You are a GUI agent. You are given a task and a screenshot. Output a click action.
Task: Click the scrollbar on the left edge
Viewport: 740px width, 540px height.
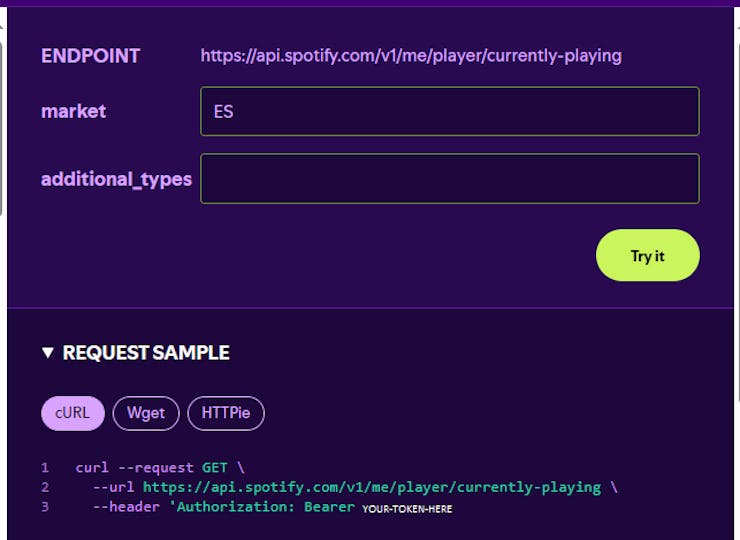click(x=3, y=130)
